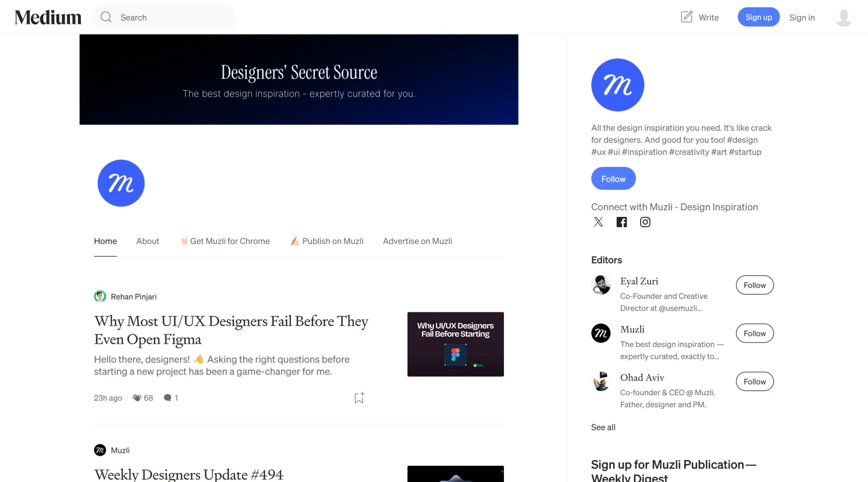Click the Designers' Secret Source banner
This screenshot has width=868, height=482.
pyautogui.click(x=299, y=79)
